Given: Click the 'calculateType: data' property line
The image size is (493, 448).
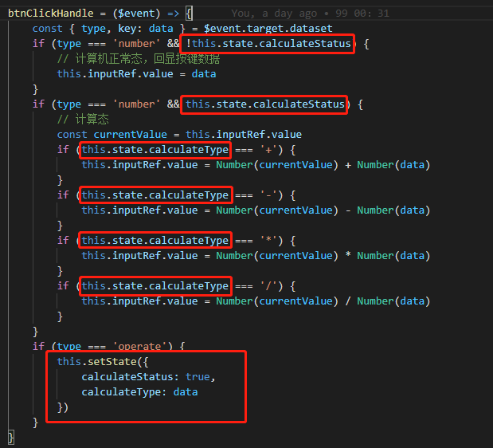Looking at the screenshot, I should tap(139, 391).
